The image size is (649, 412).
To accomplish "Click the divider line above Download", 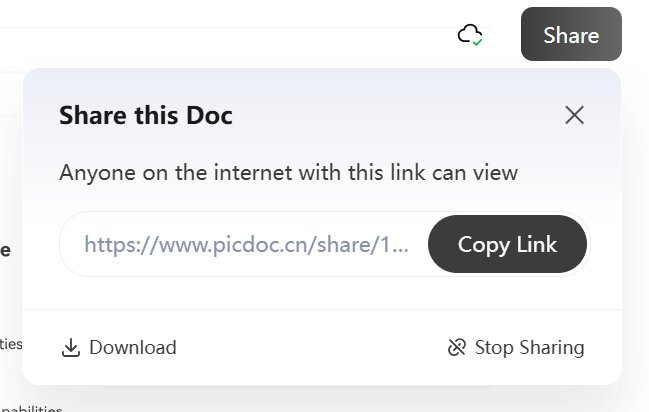I will coord(321,310).
